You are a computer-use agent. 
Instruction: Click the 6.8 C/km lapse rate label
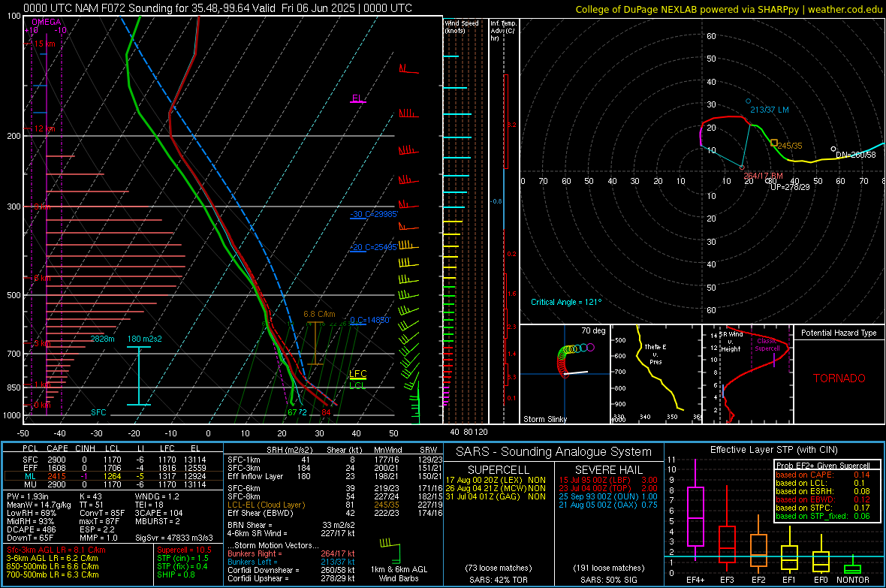point(319,314)
